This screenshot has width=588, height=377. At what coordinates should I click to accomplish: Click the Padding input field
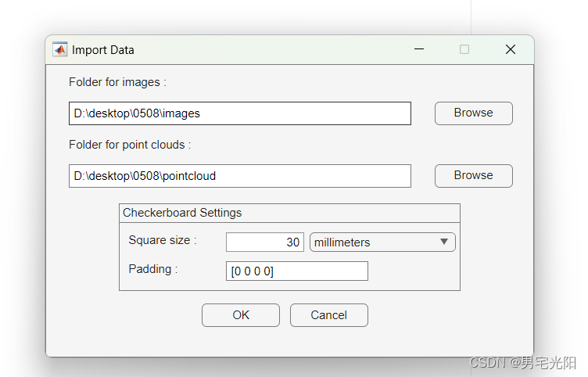point(296,271)
